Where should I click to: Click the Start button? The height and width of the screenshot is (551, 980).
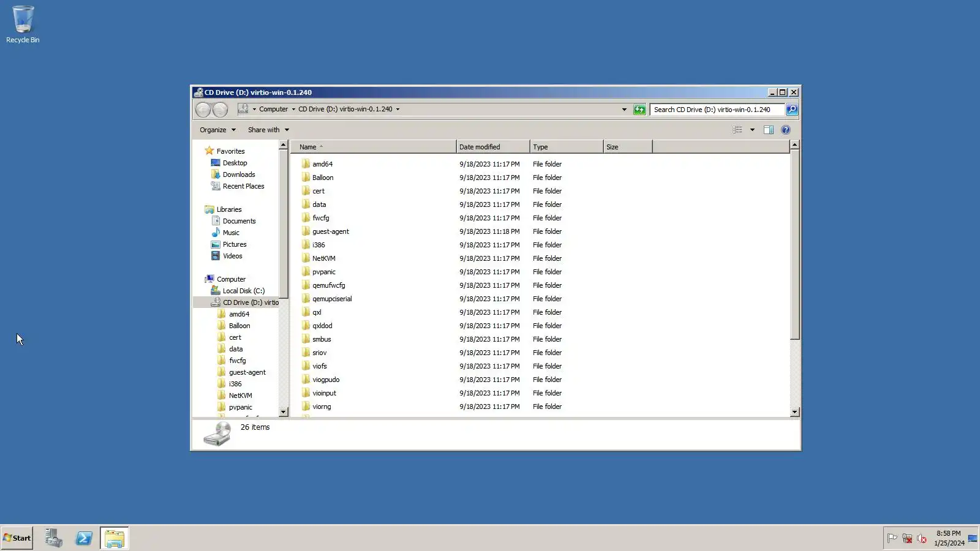tap(17, 538)
